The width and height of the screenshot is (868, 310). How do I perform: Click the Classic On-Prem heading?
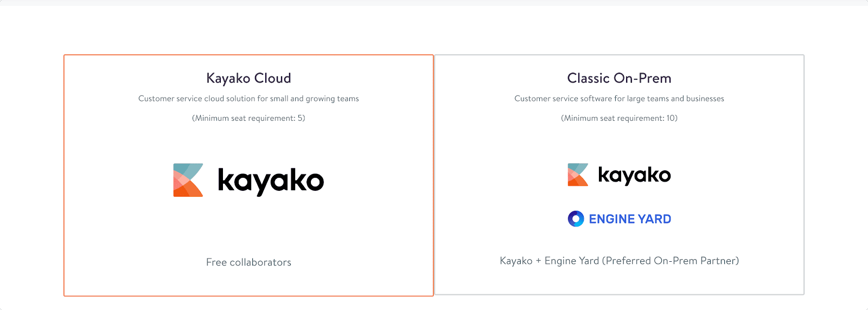pos(619,79)
